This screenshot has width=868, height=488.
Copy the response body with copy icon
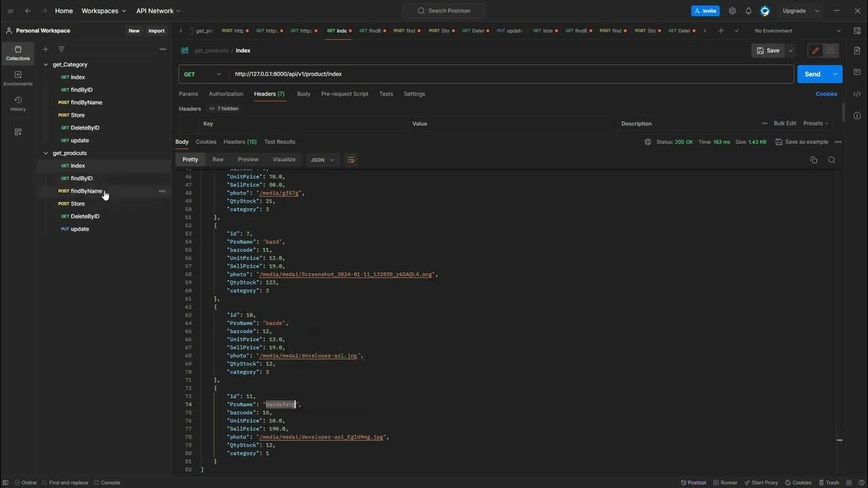[x=814, y=160]
